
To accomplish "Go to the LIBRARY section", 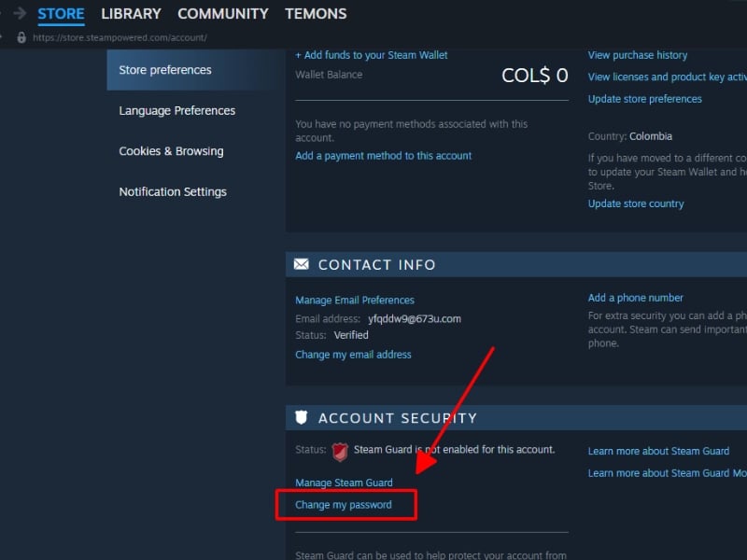I will pos(131,14).
